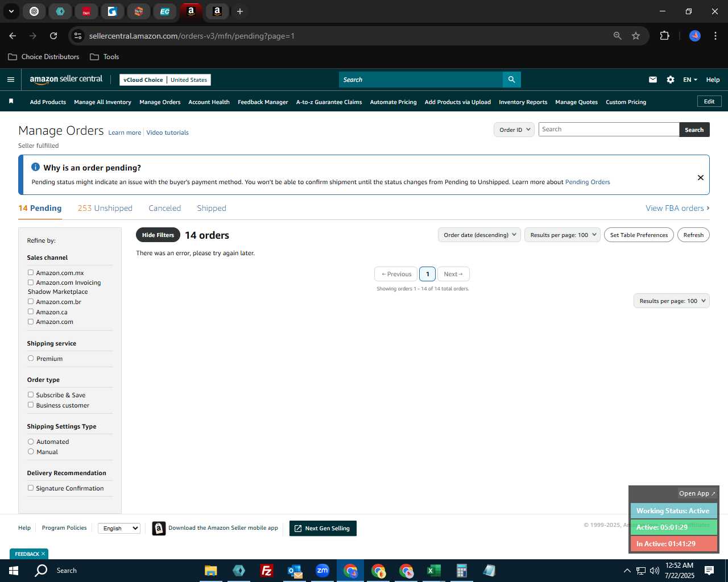Open the settings gear icon

(x=671, y=80)
